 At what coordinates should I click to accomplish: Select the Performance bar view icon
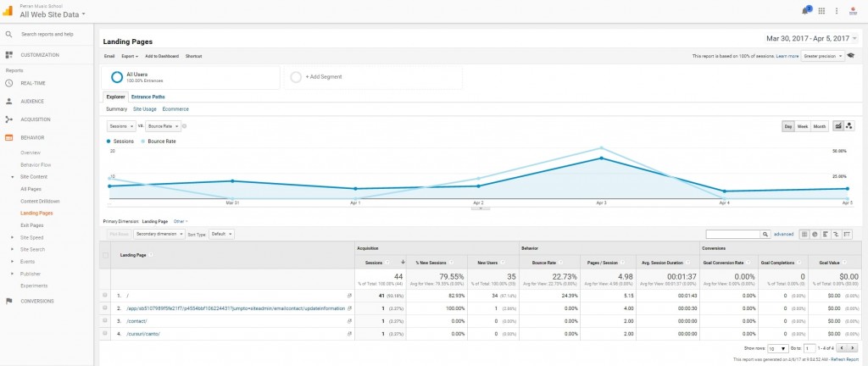click(x=826, y=235)
